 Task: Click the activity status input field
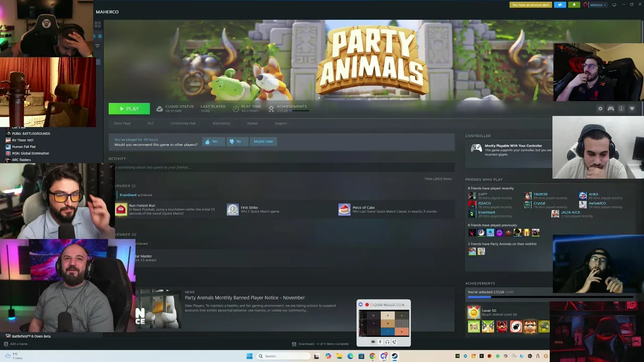(282, 167)
